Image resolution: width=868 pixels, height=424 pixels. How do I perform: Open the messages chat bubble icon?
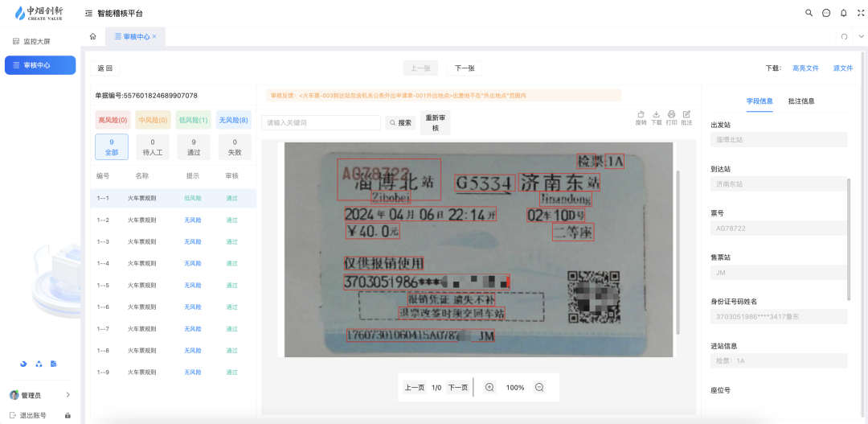coord(826,13)
